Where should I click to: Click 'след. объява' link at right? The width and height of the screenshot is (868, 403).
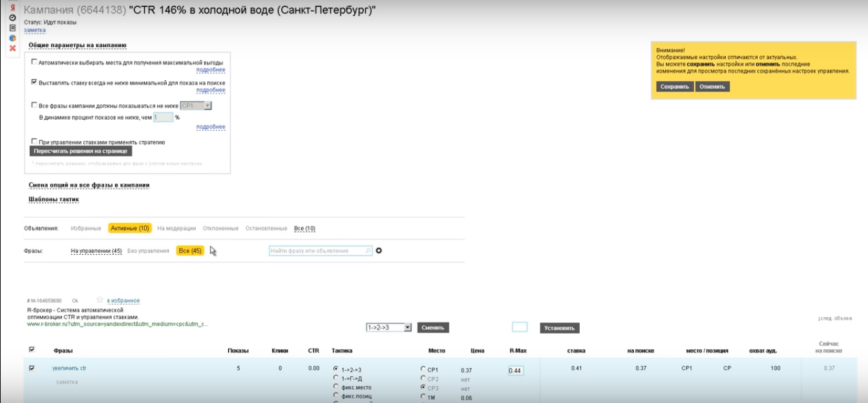click(835, 318)
